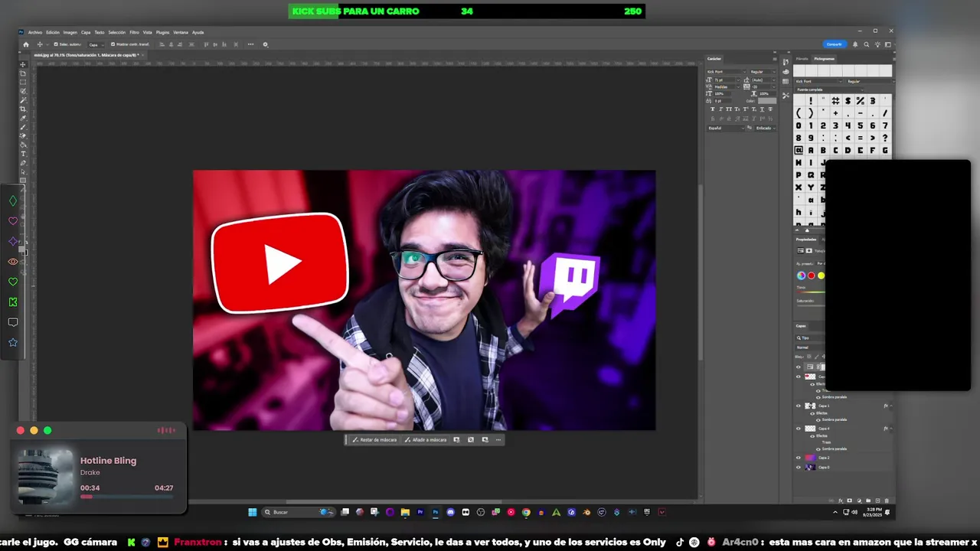Click the Hotline Bling playback progress bar
980x551 pixels.
pos(126,497)
